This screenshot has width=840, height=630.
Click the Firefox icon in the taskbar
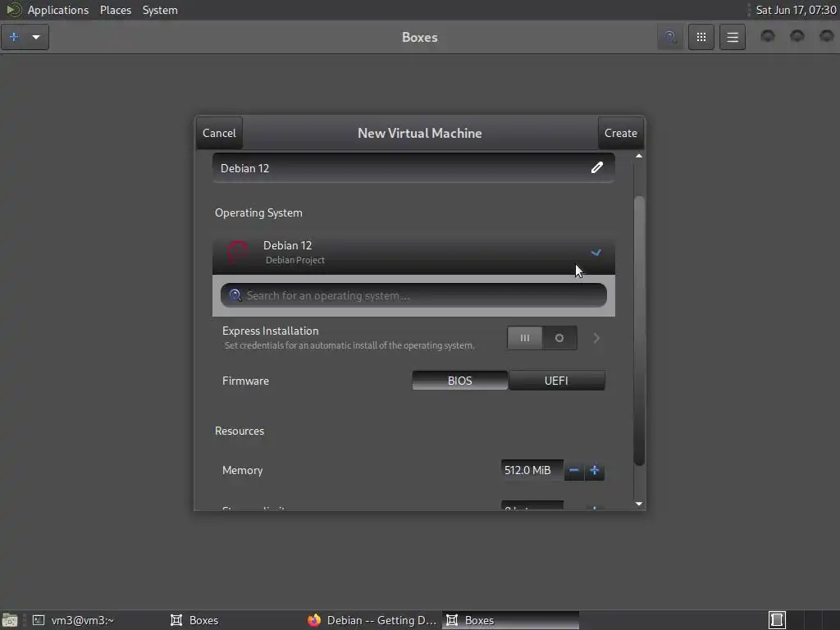point(314,620)
